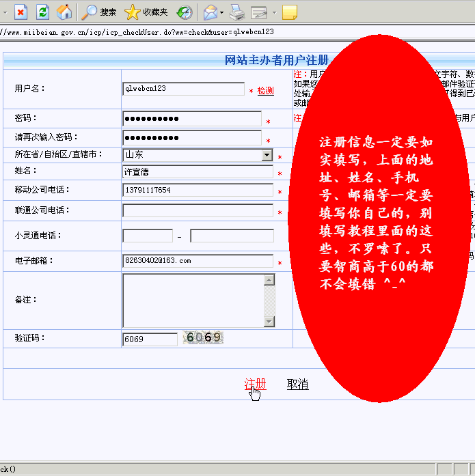
Task: Go to browser Home page
Action: 64,12
